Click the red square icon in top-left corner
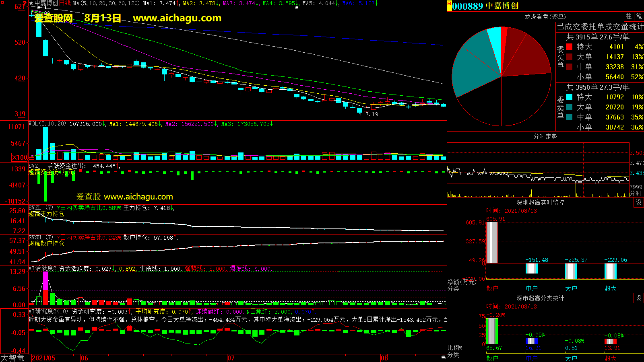Screen dimensions: 644x362 (x=25, y=3)
